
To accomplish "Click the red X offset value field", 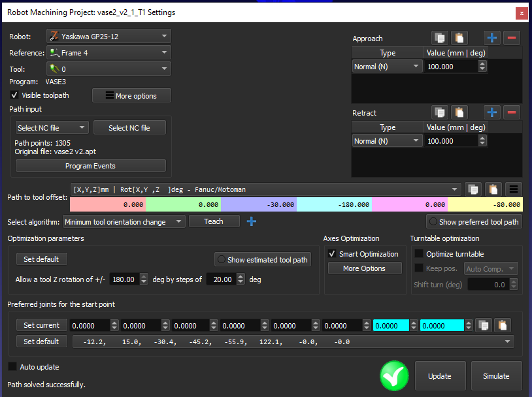I will click(107, 204).
